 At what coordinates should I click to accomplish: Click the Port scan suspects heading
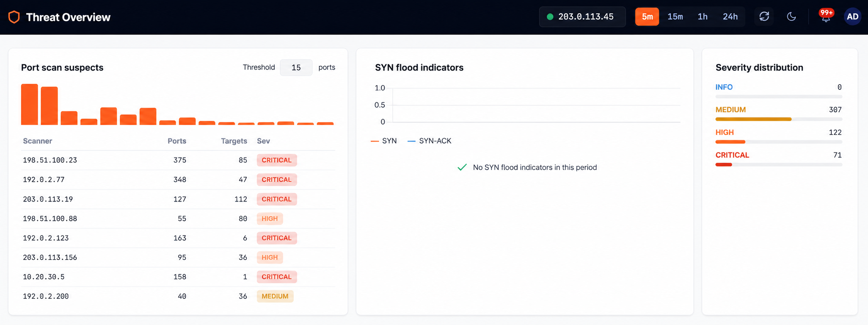(x=62, y=67)
